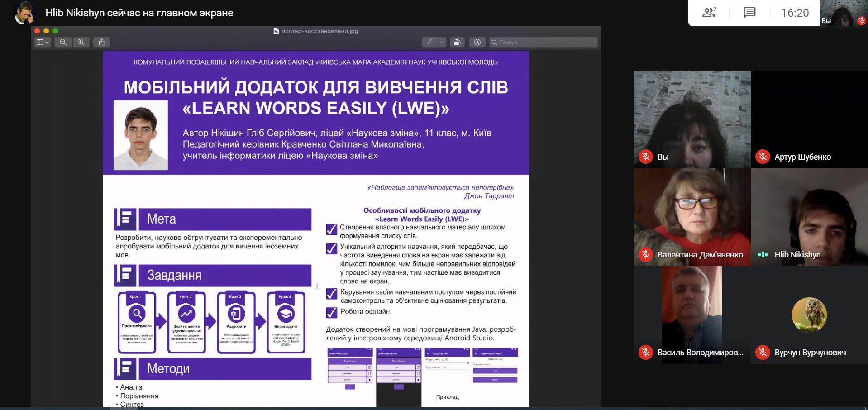
Task: Zoom out in the Preview toolbar
Action: [63, 42]
